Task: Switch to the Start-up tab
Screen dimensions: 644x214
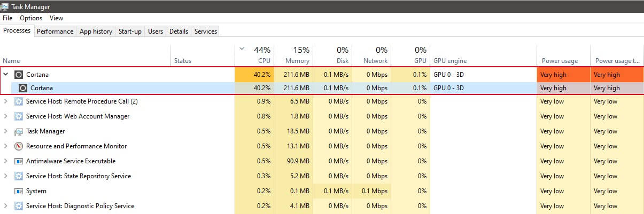Action: (x=130, y=31)
